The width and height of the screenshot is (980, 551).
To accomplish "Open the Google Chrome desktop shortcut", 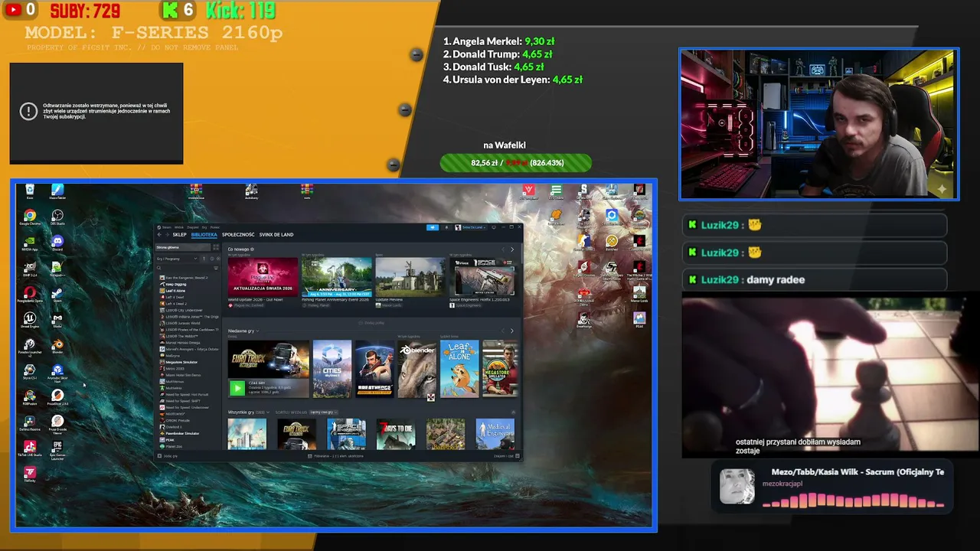I will point(29,217).
